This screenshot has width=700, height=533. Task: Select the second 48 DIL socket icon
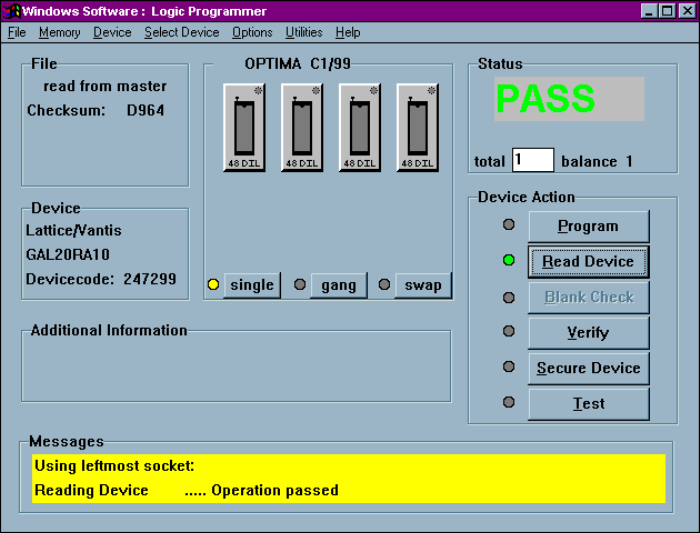302,127
